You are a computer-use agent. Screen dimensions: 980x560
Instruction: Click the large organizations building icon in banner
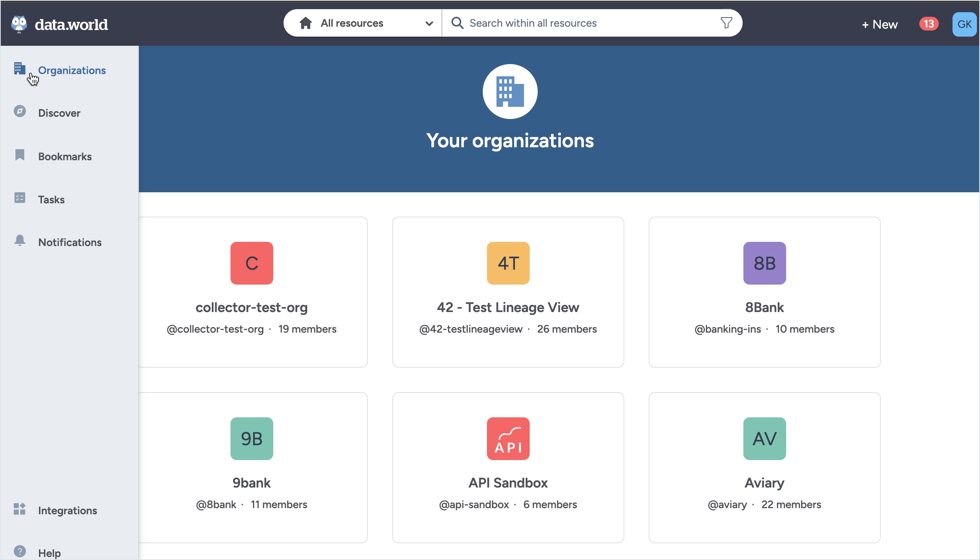click(x=510, y=92)
